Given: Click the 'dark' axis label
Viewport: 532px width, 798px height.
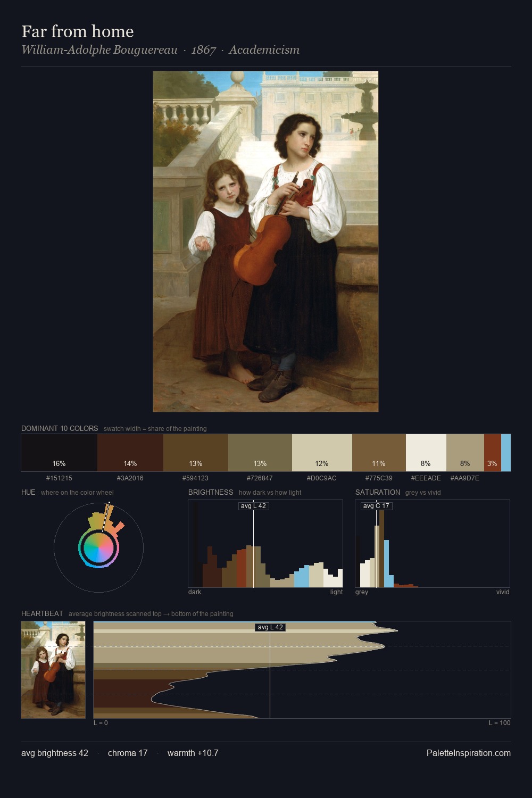Looking at the screenshot, I should (x=195, y=592).
